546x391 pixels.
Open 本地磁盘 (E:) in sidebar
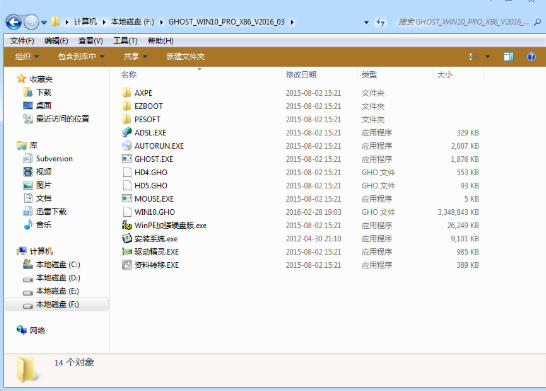coord(52,291)
